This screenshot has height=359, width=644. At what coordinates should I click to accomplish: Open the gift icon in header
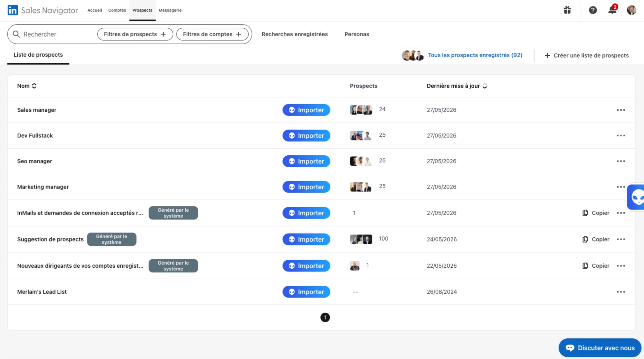coord(567,10)
